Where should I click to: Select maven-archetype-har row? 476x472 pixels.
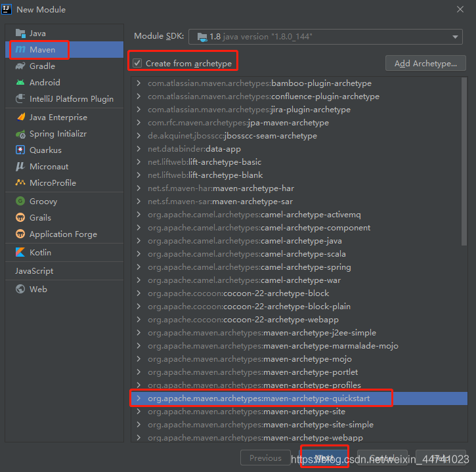(x=299, y=188)
